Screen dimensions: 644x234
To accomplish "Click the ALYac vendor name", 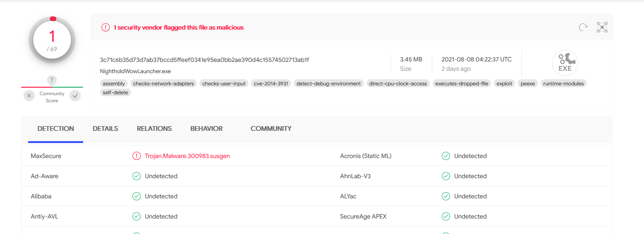I will tap(348, 196).
